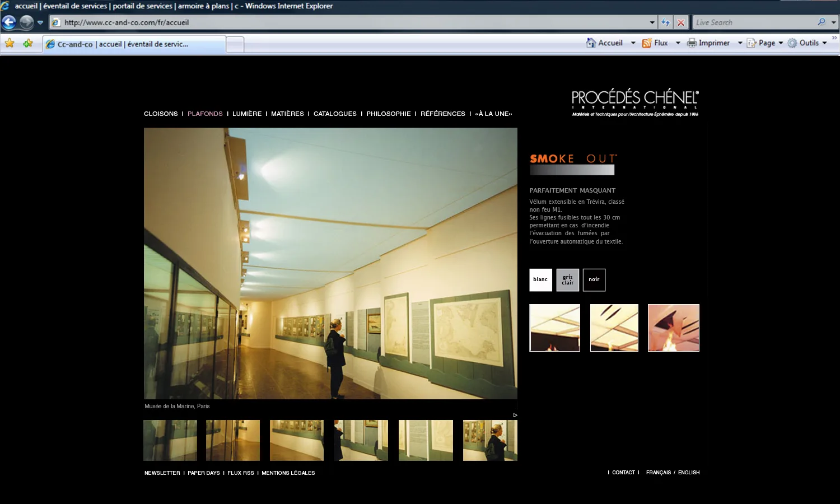Screen dimensions: 840x504
Task: Open the pink-toned Smoke Out flame thumbnail
Action: tap(674, 328)
